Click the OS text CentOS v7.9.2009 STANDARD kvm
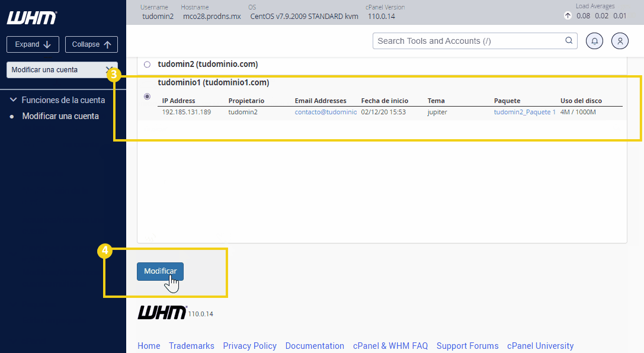Image resolution: width=644 pixels, height=353 pixels. click(304, 17)
